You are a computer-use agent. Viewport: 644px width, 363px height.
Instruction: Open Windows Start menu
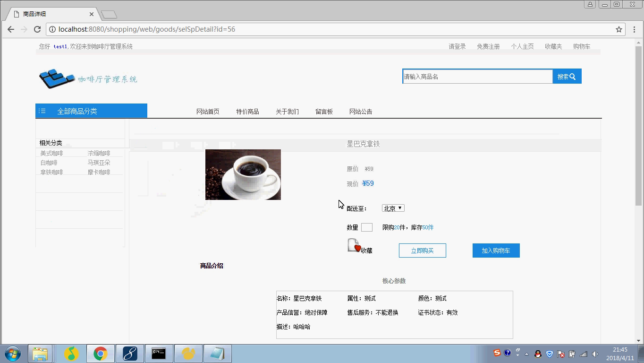click(x=13, y=354)
